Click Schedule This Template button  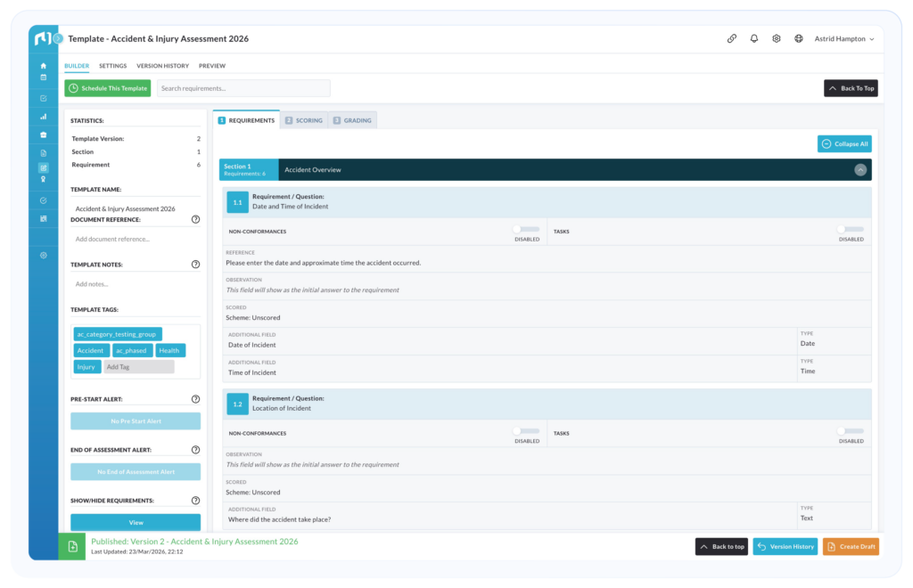108,88
